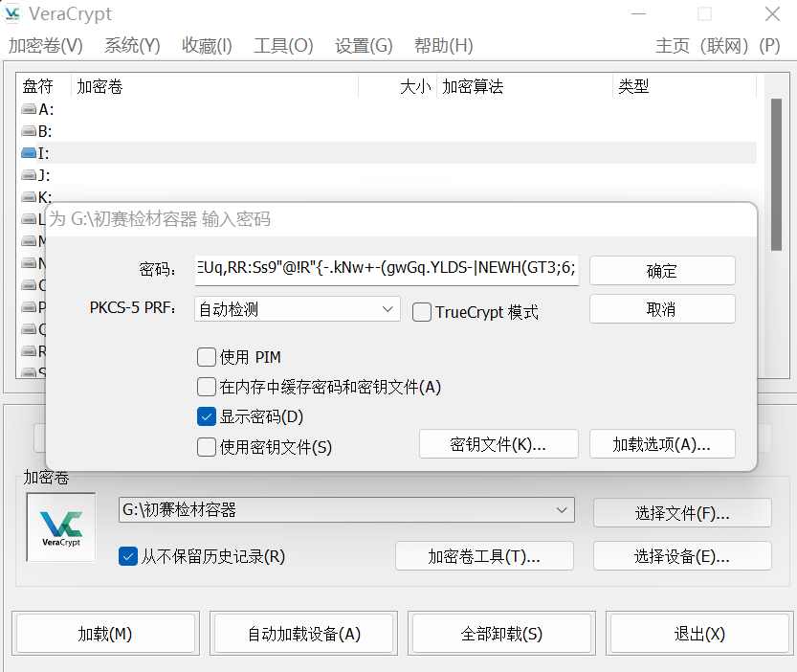Open 加载选项(A)... mount options
The height and width of the screenshot is (672, 797).
(661, 444)
